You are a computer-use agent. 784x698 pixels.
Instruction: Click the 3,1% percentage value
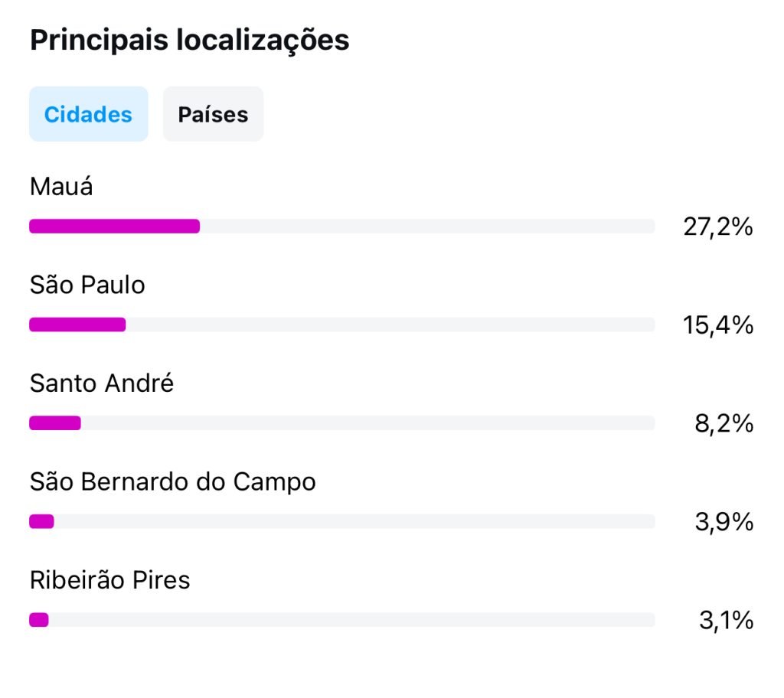click(726, 620)
